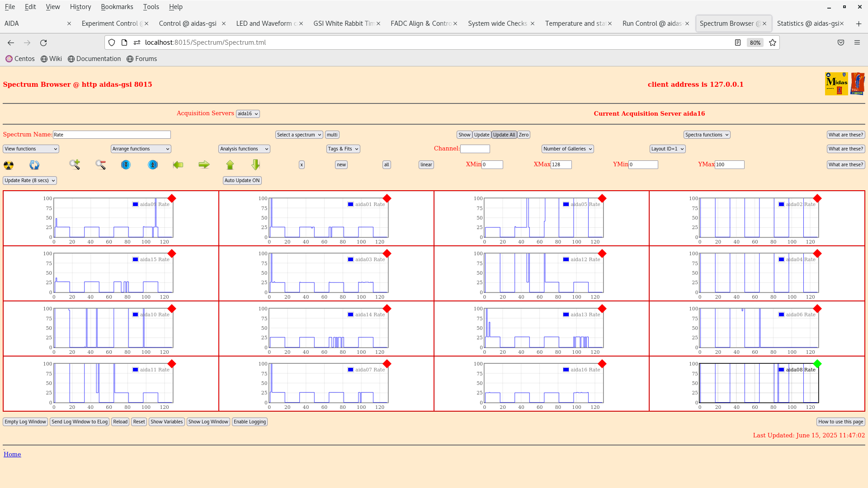Click the Spectrum Name input field
Image resolution: width=868 pixels, height=488 pixels.
coord(112,135)
